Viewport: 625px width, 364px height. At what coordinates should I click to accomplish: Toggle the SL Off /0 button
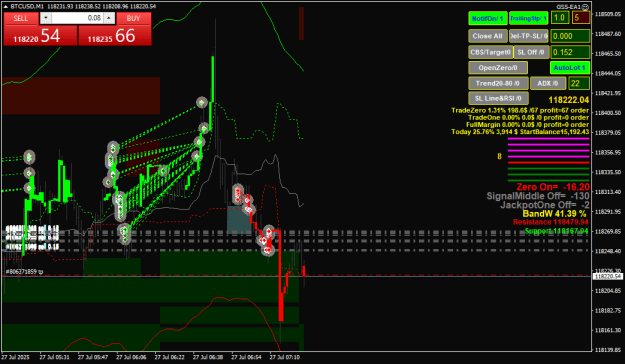pyautogui.click(x=531, y=52)
